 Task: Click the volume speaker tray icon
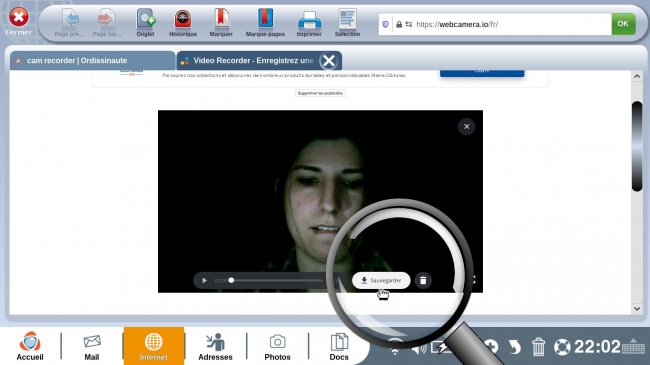[419, 348]
